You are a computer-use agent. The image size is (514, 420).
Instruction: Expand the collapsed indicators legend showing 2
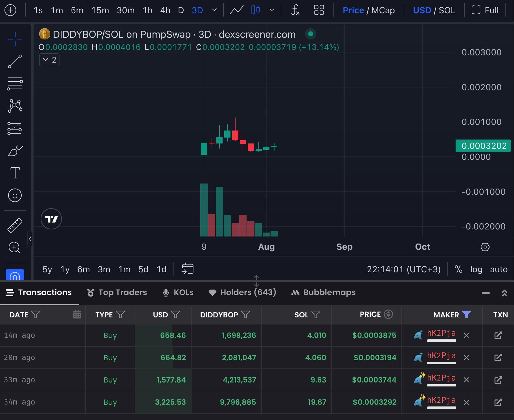49,60
